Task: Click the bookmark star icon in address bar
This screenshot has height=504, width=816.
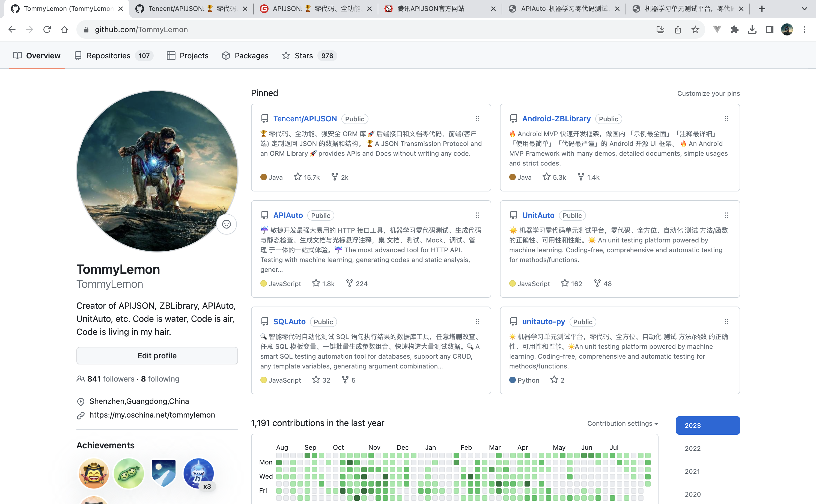Action: point(695,30)
